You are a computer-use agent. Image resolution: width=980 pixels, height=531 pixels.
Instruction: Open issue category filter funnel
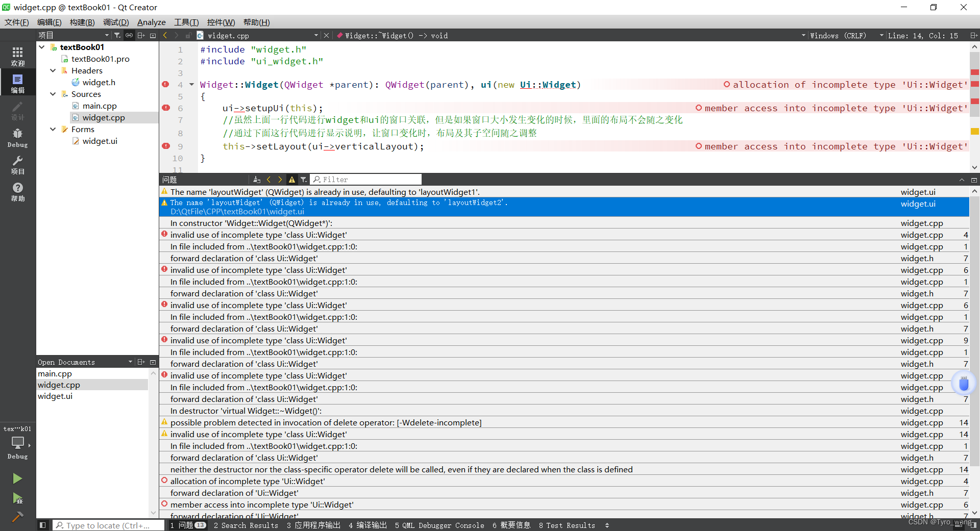pos(304,180)
